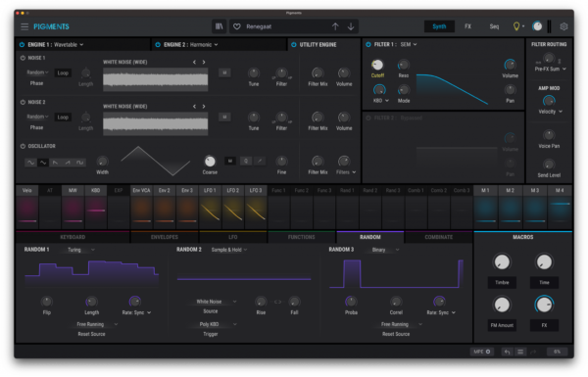Open the hamburger main menu
588x377 pixels.
(24, 26)
